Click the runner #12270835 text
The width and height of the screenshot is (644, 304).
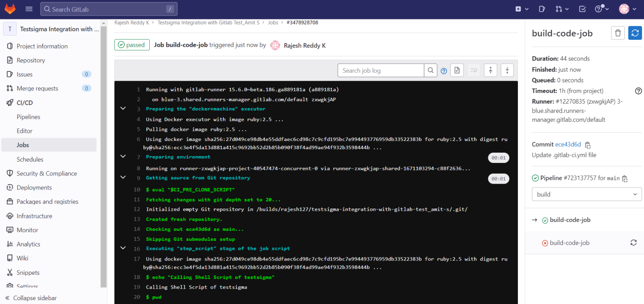click(577, 111)
